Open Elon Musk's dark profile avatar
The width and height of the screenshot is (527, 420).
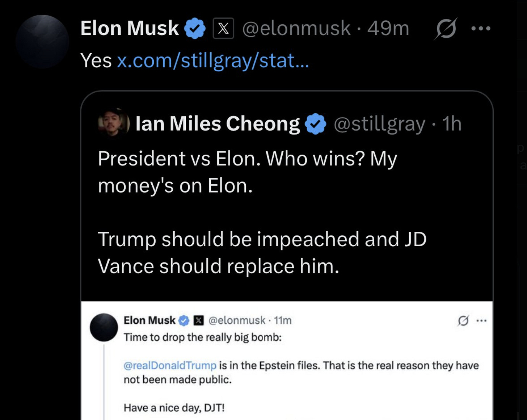tap(42, 42)
